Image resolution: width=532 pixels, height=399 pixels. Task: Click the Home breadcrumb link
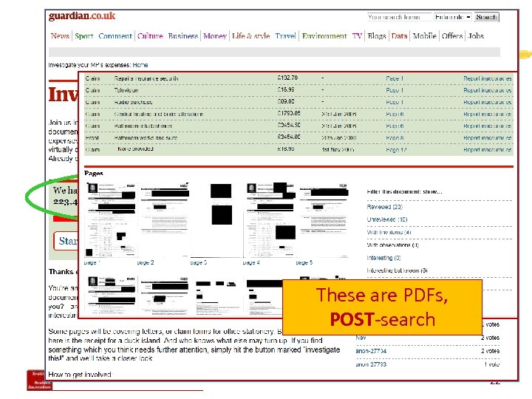pyautogui.click(x=140, y=65)
